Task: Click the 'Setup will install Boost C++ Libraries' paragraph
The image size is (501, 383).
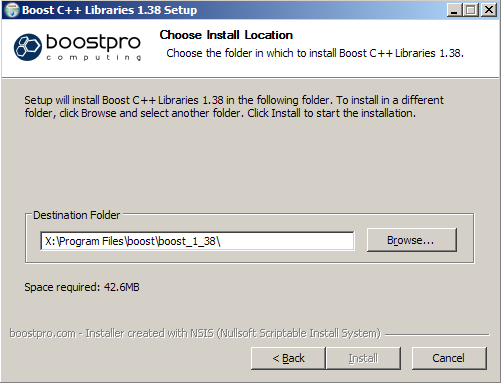Action: click(x=234, y=107)
